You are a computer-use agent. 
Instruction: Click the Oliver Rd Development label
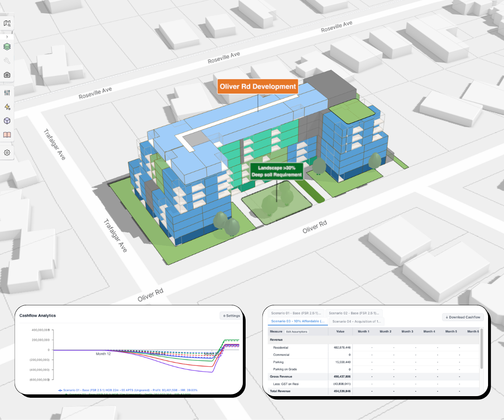[257, 87]
